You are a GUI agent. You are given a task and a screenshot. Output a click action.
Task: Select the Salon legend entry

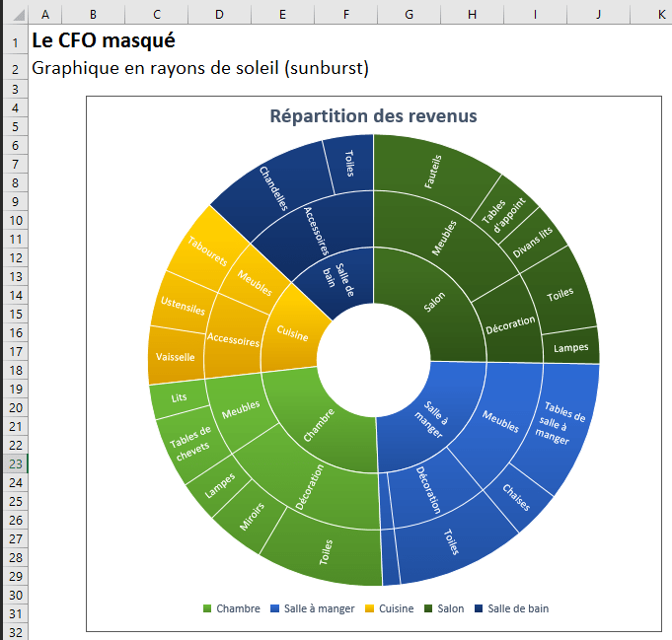(x=443, y=608)
